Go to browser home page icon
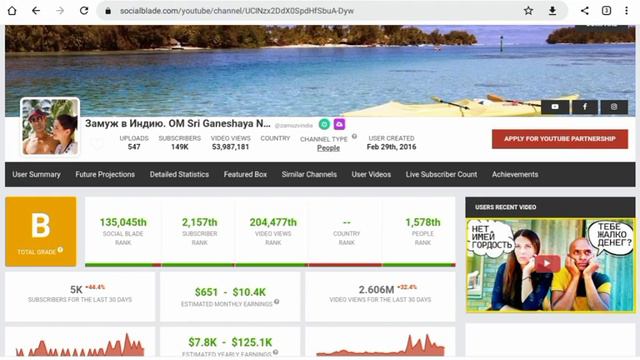 [x=12, y=11]
